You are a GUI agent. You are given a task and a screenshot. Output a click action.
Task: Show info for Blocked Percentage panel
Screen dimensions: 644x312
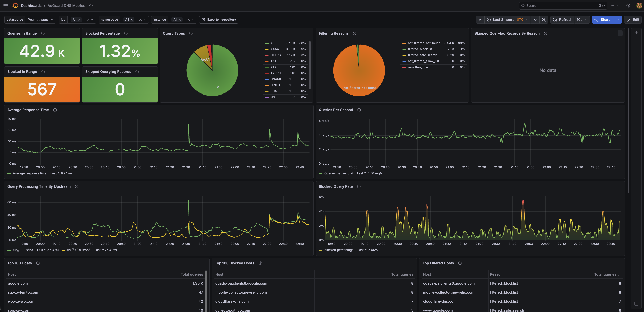tap(126, 33)
